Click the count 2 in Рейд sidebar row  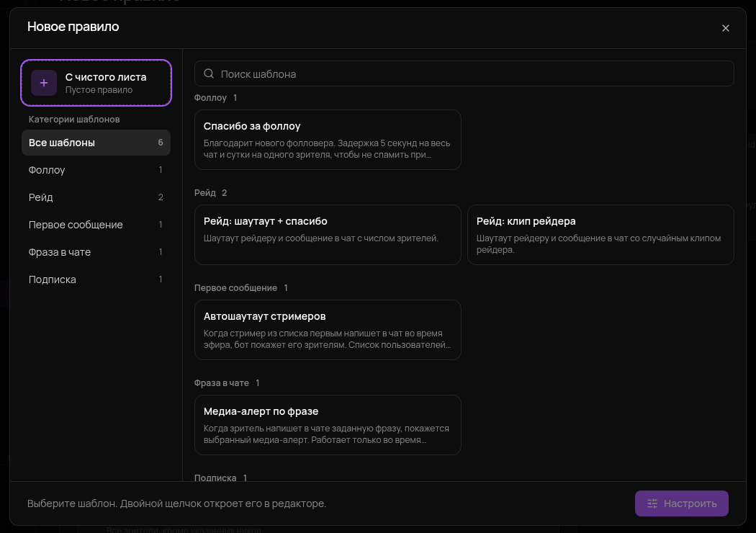(161, 197)
